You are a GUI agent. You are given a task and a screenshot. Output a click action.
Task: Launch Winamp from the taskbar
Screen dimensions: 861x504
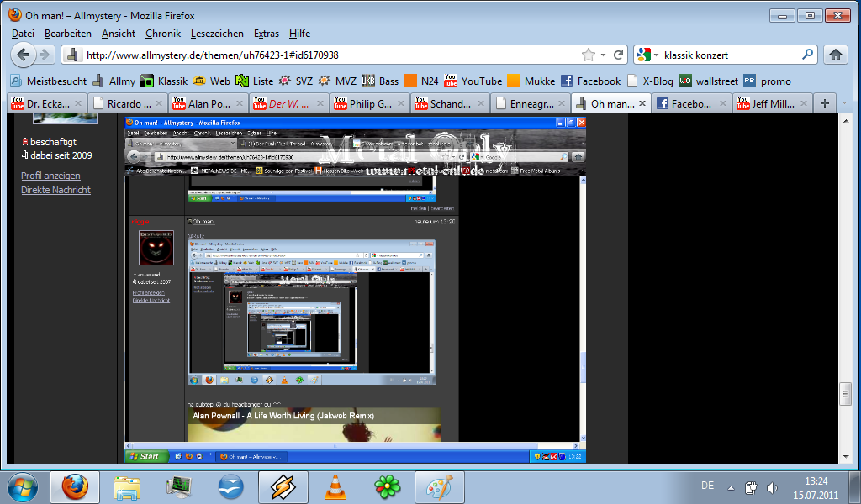pos(283,487)
